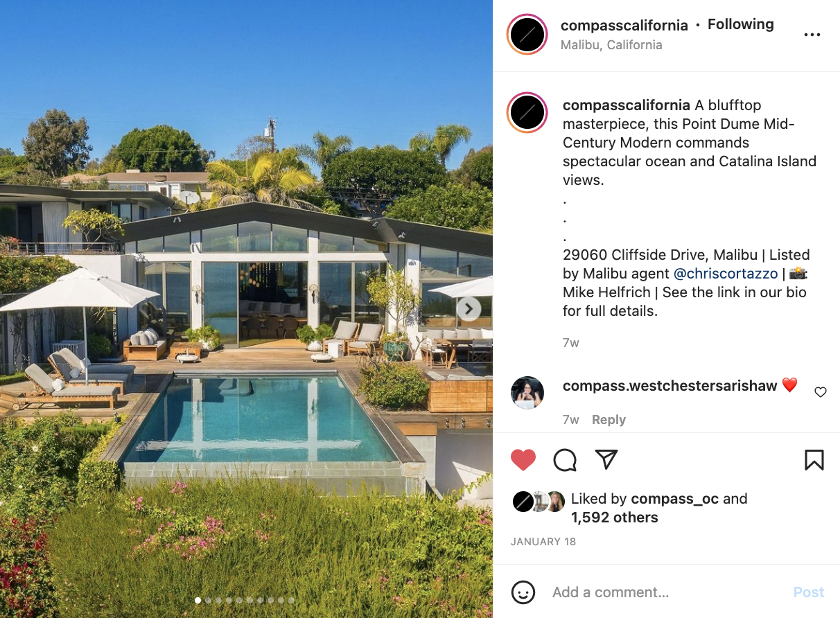840x618 pixels.
Task: Select the second carousel pagination dot
Action: tap(209, 601)
